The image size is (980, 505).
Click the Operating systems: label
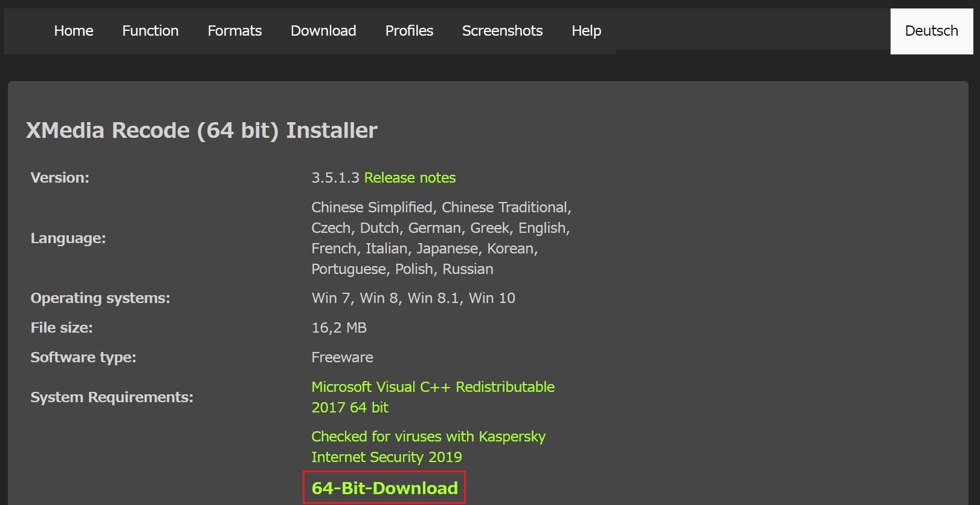tap(100, 298)
